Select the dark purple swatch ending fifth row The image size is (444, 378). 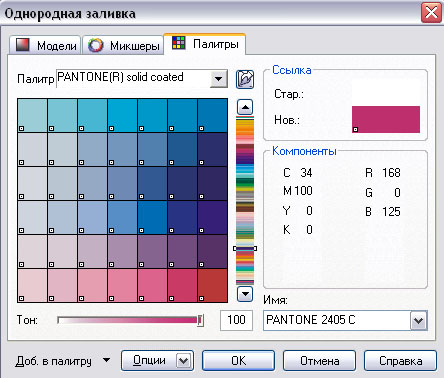[x=213, y=251]
